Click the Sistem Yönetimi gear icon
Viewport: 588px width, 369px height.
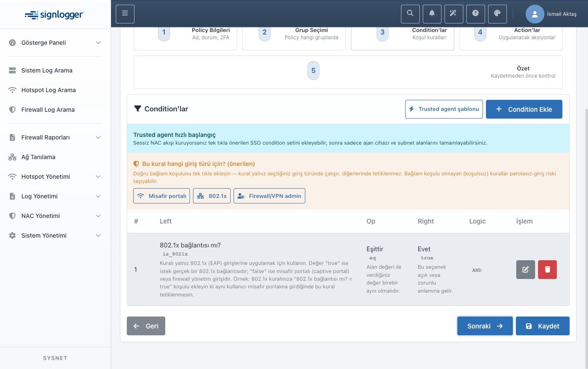click(x=12, y=235)
